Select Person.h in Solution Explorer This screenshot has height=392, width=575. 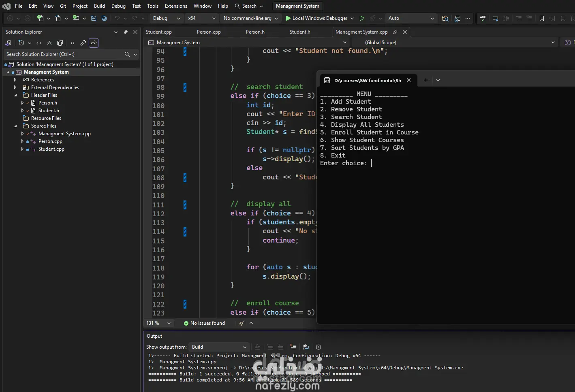[x=47, y=103]
